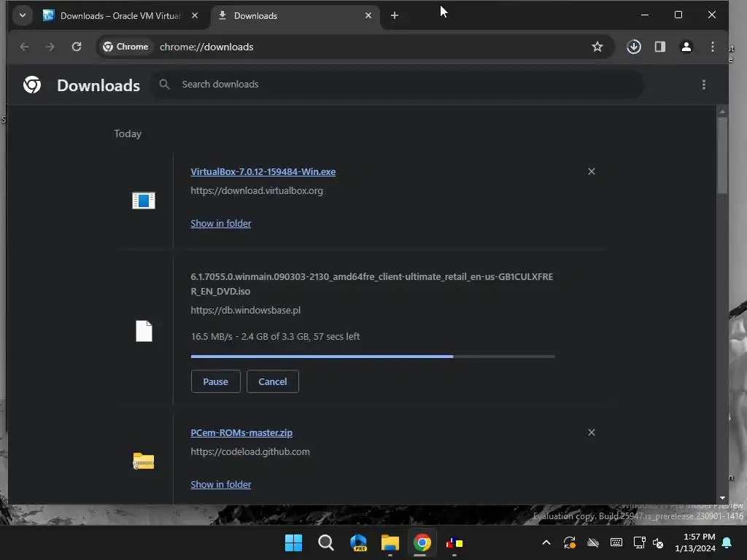Bookmark this page with the star icon
Screen dimensions: 747x560
click(x=597, y=47)
